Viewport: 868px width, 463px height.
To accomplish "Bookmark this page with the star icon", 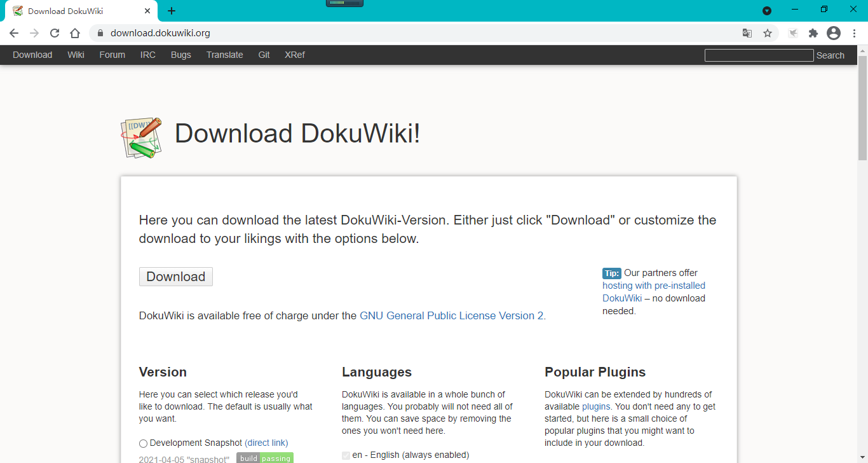I will (768, 32).
